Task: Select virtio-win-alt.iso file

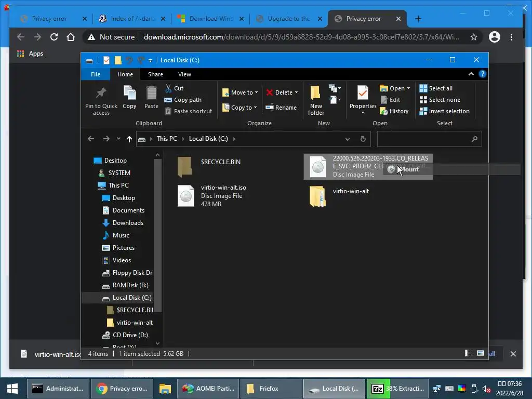Action: (x=212, y=196)
